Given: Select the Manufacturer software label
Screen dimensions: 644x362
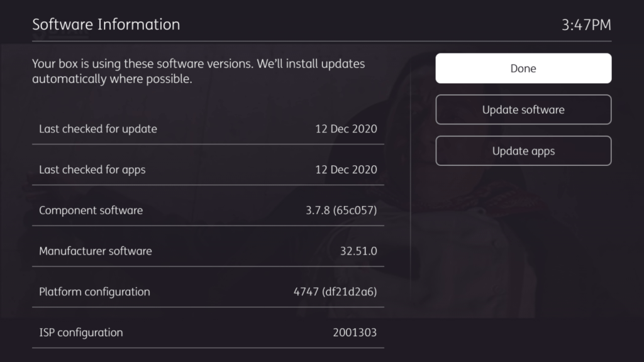Looking at the screenshot, I should coord(96,251).
